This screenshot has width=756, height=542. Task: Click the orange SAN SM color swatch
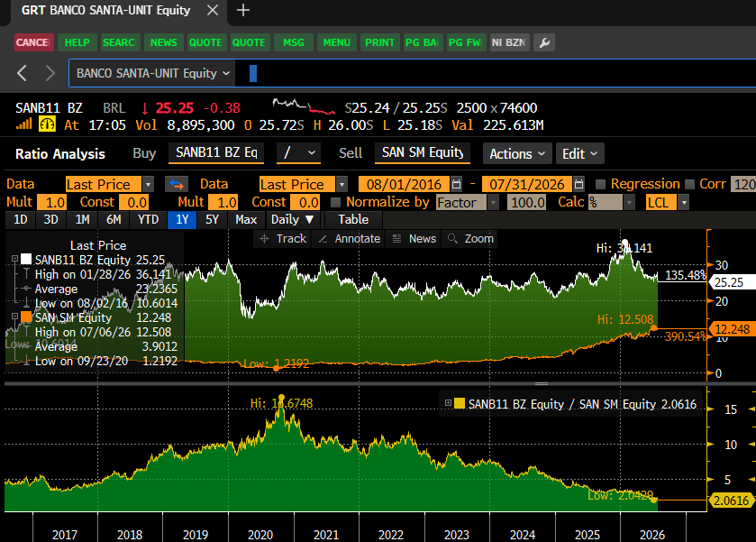click(x=26, y=317)
